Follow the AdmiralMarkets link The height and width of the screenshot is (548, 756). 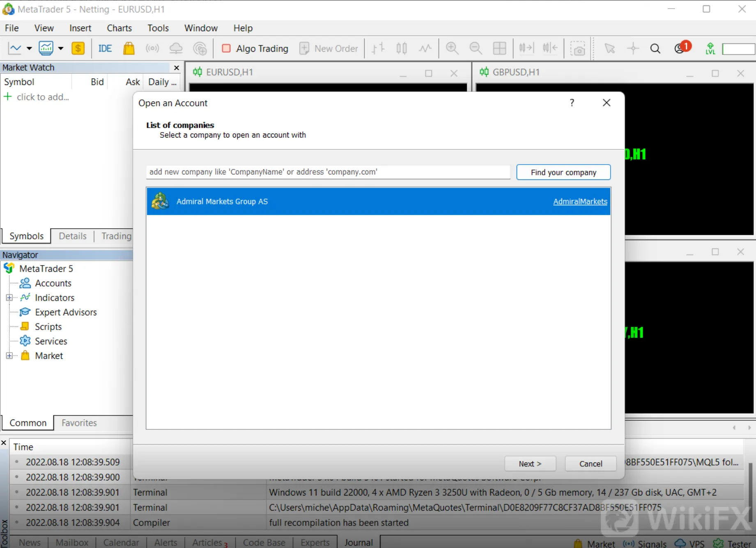[x=580, y=202]
